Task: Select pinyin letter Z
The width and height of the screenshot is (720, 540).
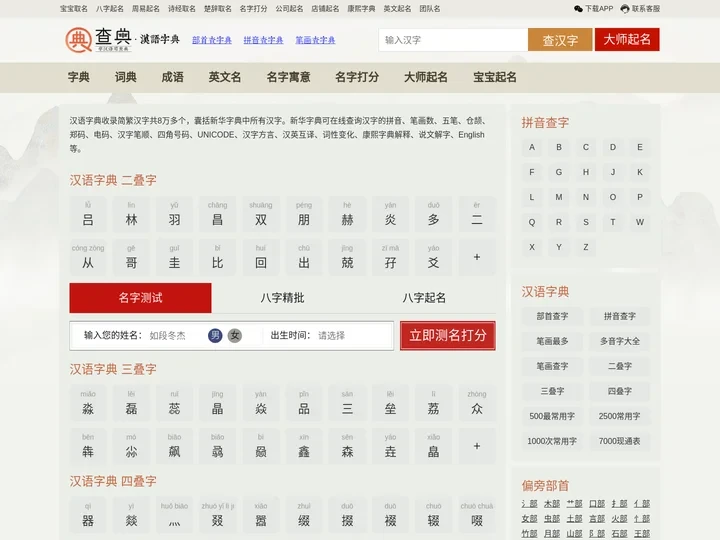Action: (586, 247)
